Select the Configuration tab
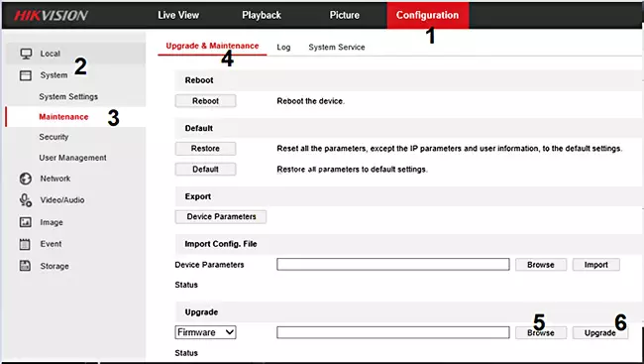This screenshot has height=364, width=644. (428, 15)
